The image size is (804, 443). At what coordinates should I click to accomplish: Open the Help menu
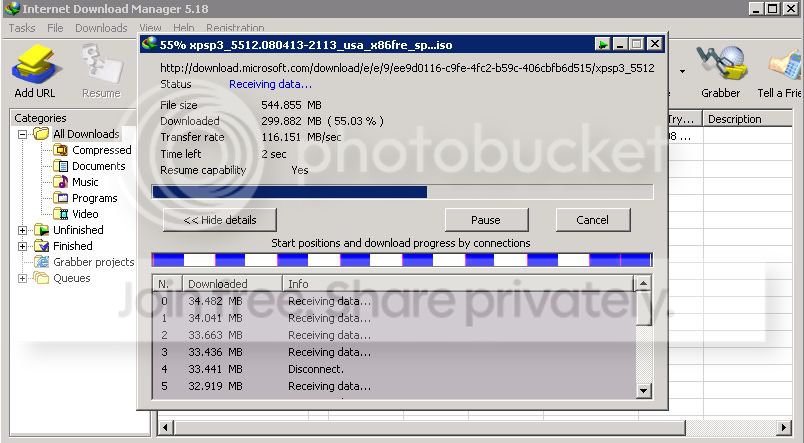pos(184,28)
